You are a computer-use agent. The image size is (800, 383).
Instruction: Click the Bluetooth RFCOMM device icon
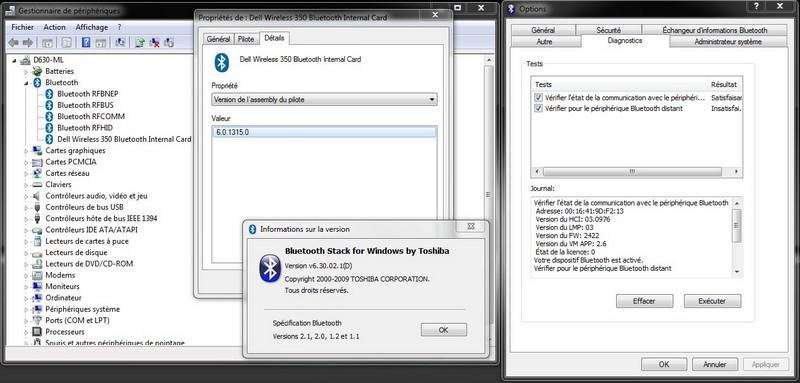49,116
